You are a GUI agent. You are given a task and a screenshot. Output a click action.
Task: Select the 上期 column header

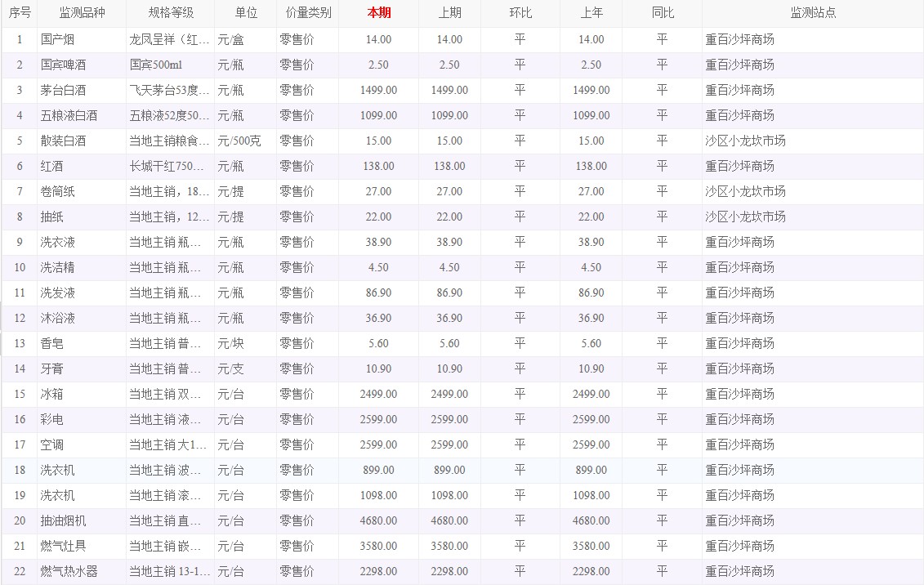pyautogui.click(x=449, y=13)
